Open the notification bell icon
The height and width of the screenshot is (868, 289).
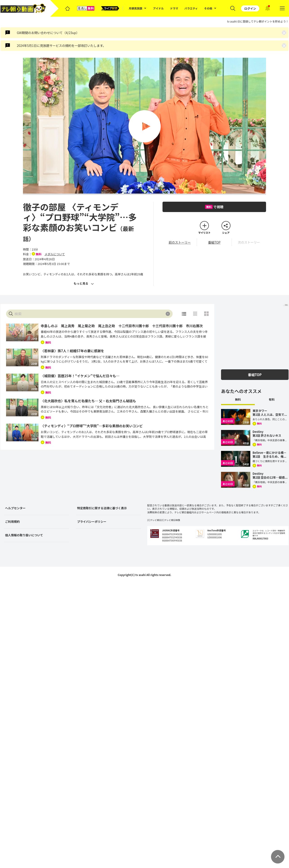click(267, 8)
